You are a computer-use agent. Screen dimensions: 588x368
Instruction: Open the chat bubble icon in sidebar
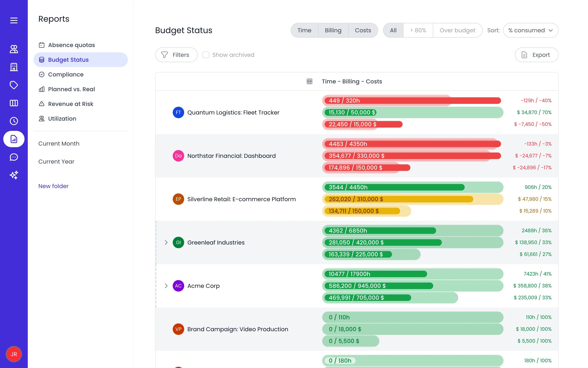(14, 157)
